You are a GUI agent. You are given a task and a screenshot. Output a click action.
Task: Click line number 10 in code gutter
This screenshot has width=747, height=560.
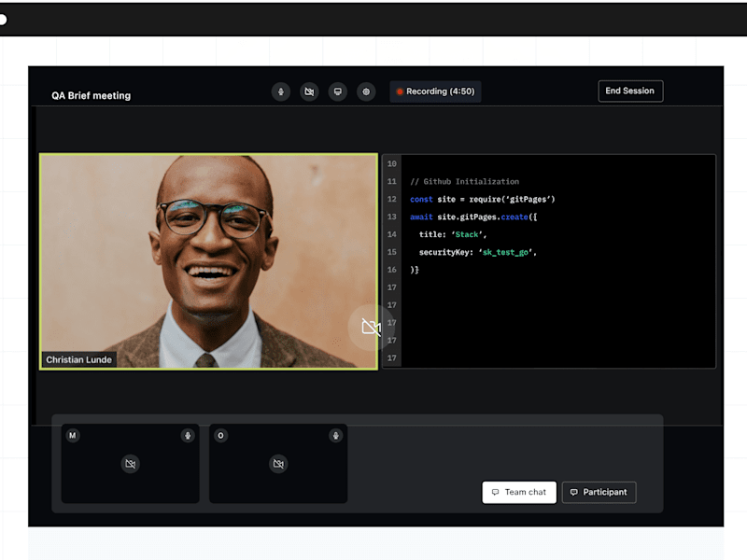click(391, 164)
